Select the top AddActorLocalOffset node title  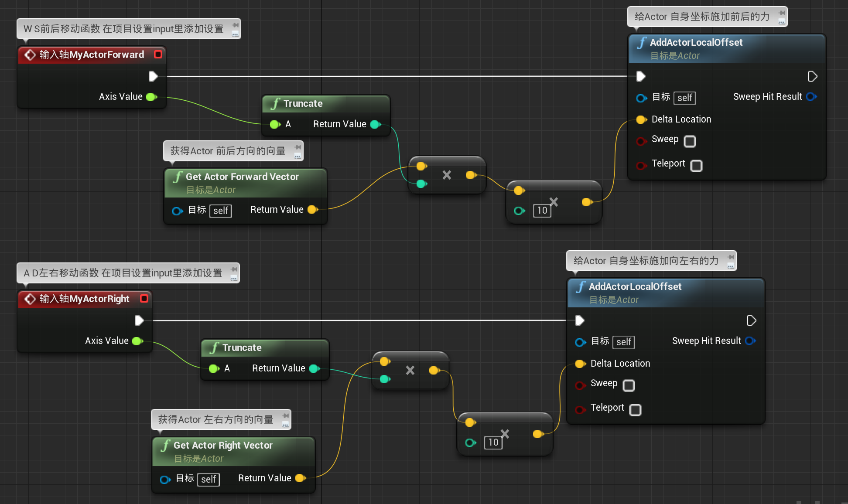click(696, 42)
